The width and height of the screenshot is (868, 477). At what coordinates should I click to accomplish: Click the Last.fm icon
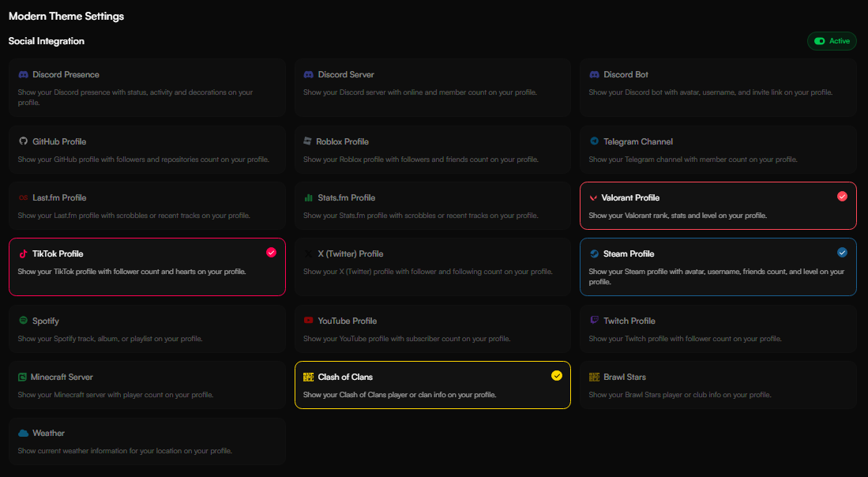[x=23, y=197]
